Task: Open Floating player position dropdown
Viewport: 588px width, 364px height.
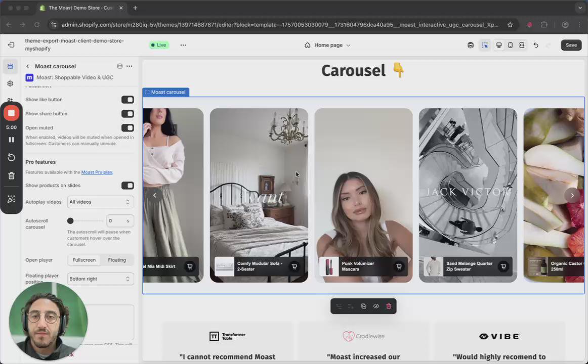Action: click(100, 279)
